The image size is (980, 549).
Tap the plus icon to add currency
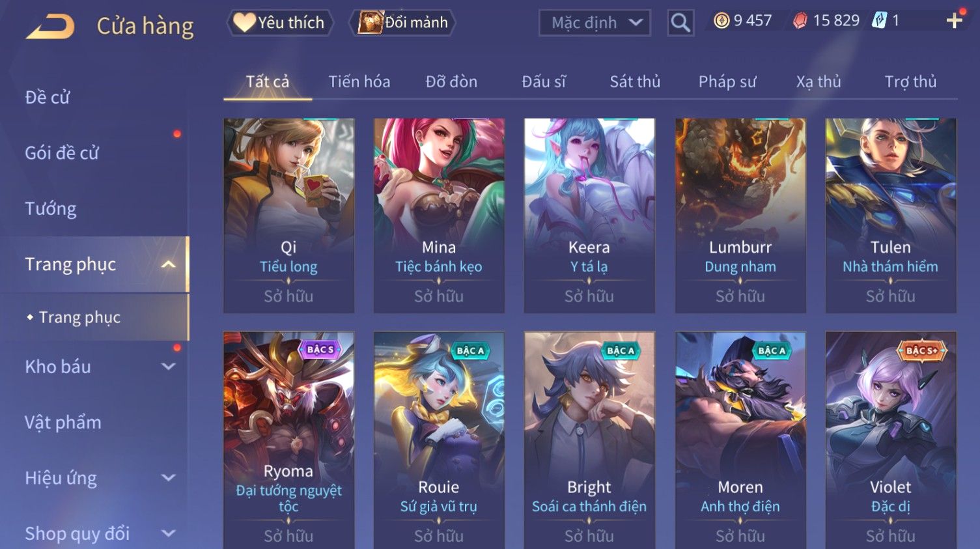click(x=955, y=21)
